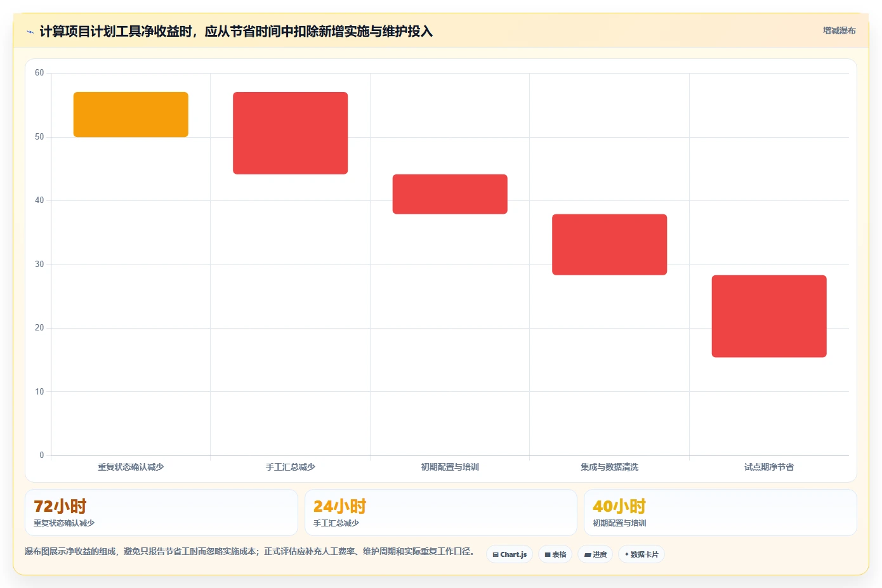Click the x-axis label 初期配置与培训
Image resolution: width=882 pixels, height=588 pixels.
pyautogui.click(x=450, y=467)
